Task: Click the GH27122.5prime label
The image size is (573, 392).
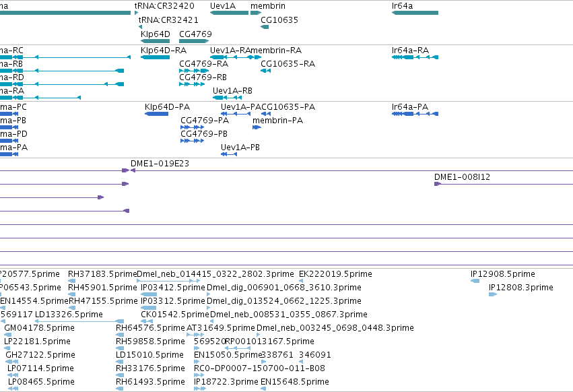Action: click(x=40, y=355)
